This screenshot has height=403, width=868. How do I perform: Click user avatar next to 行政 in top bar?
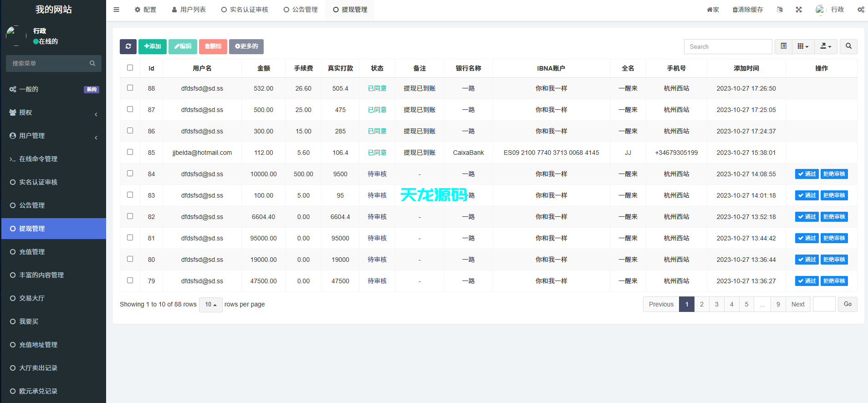pos(820,10)
